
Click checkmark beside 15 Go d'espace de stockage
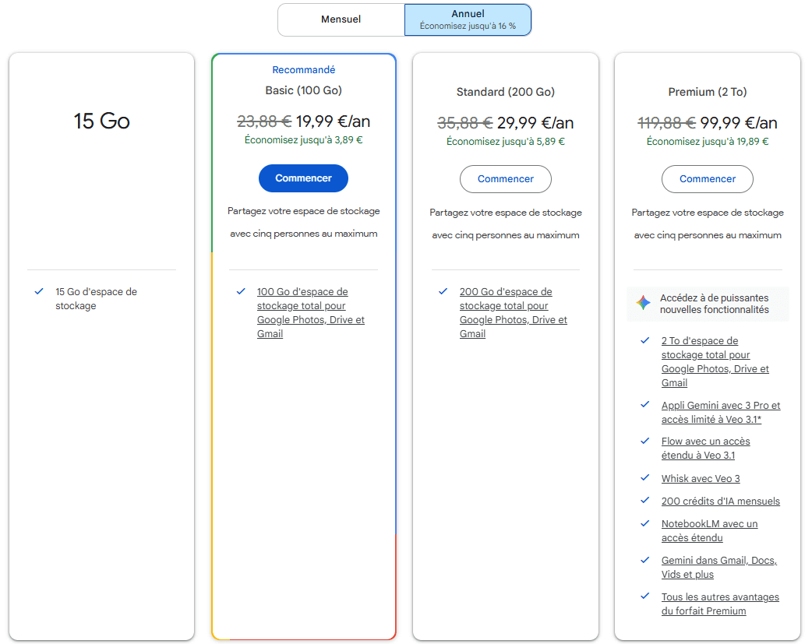click(x=39, y=291)
